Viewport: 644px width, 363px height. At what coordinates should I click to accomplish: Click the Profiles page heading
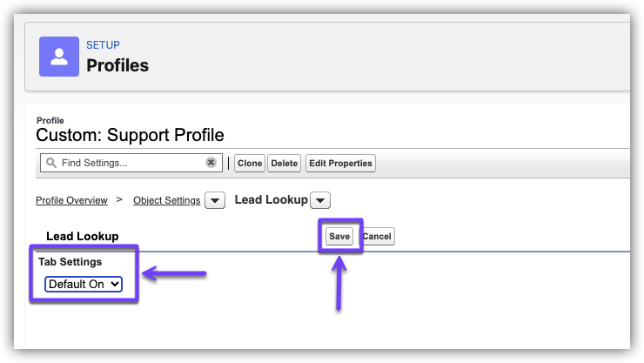pyautogui.click(x=117, y=65)
